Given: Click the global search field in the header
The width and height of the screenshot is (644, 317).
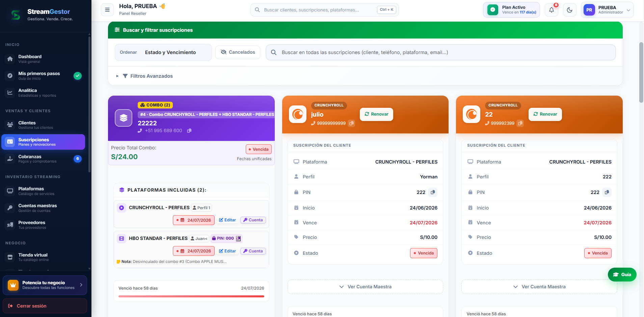Looking at the screenshot, I should click(x=324, y=10).
